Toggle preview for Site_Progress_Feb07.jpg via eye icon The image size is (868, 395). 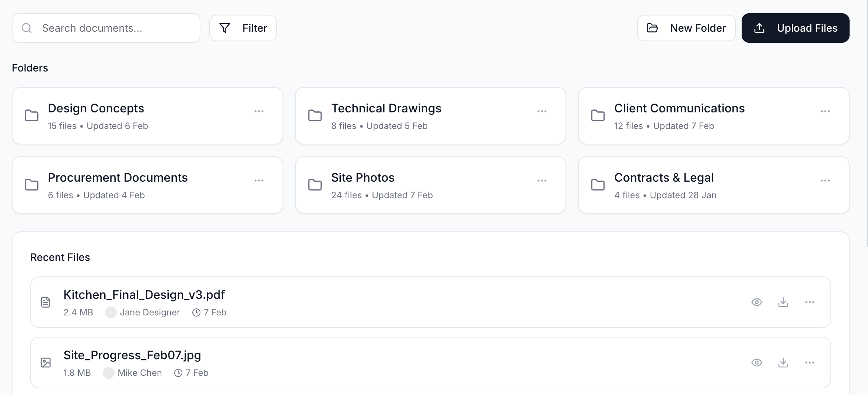[x=757, y=363]
